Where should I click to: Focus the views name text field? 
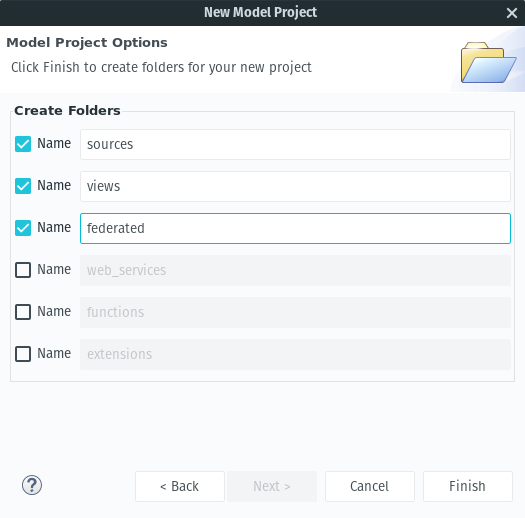tap(295, 187)
